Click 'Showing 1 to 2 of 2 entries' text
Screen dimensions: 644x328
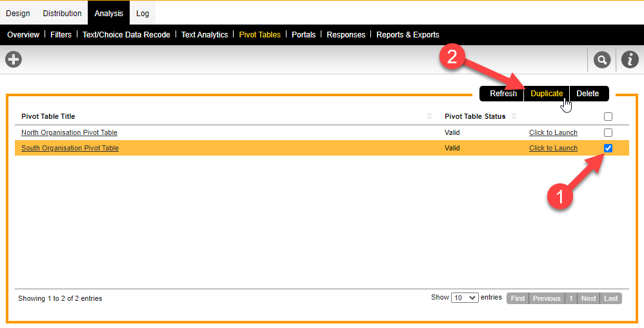(60, 298)
